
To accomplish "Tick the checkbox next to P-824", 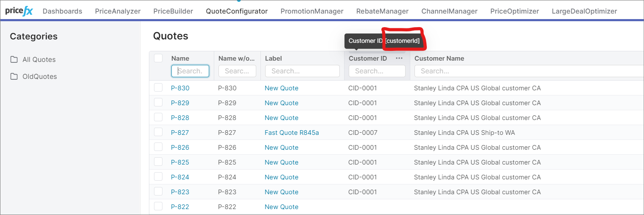I will click(x=158, y=177).
